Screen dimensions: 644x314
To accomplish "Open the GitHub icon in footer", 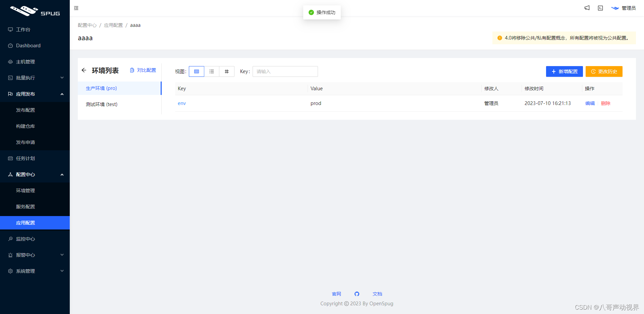I will pos(357,294).
